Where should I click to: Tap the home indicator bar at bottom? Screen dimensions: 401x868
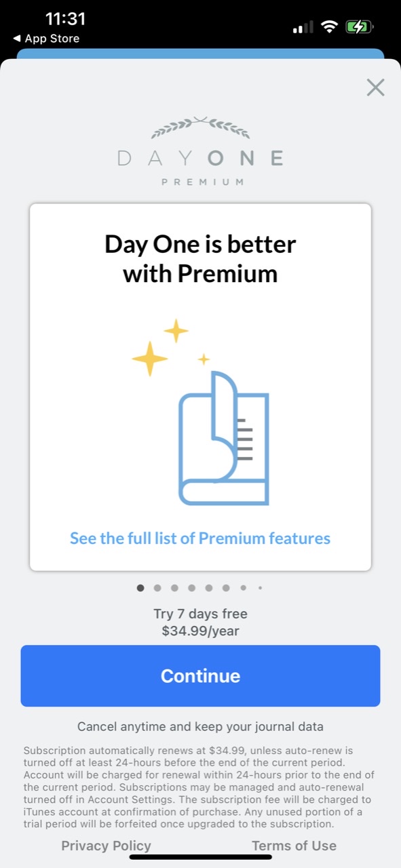click(x=200, y=856)
